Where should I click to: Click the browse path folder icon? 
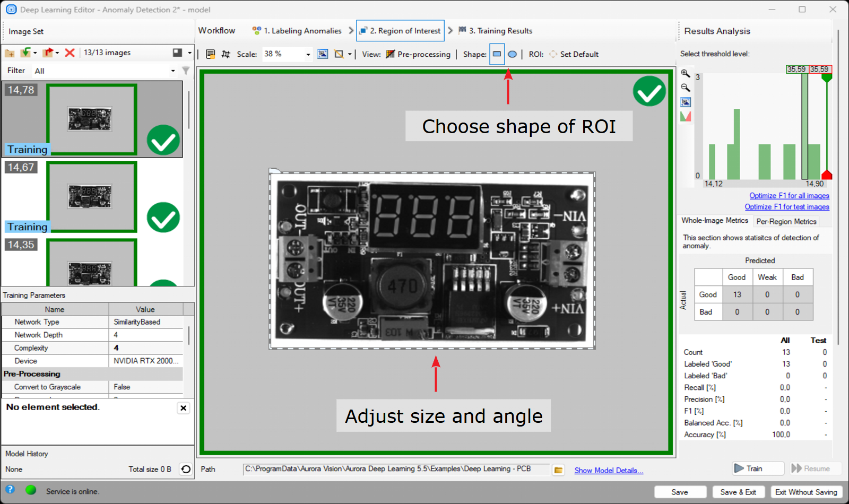coord(558,470)
